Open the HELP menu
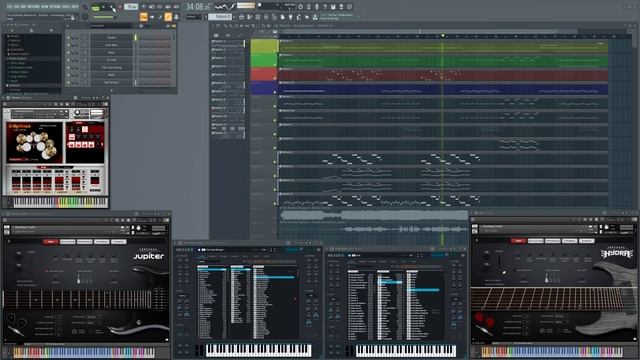The image size is (640, 360). [x=75, y=7]
